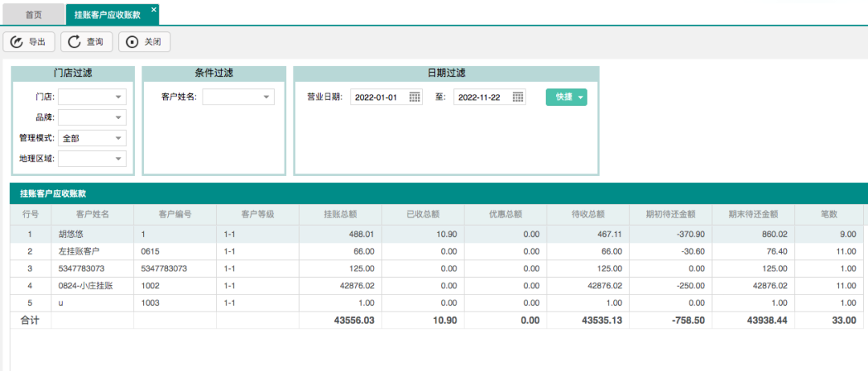Click the 导出 export button
Viewport: 868px width, 371px height.
coord(29,42)
